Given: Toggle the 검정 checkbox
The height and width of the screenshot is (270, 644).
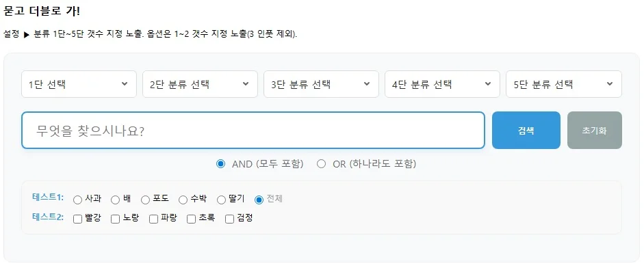Looking at the screenshot, I should tap(229, 219).
